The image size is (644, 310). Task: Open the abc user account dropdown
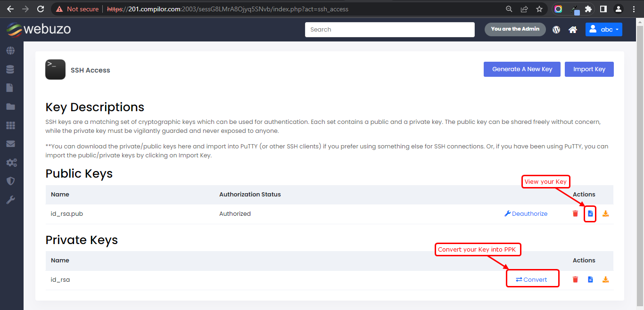[603, 29]
